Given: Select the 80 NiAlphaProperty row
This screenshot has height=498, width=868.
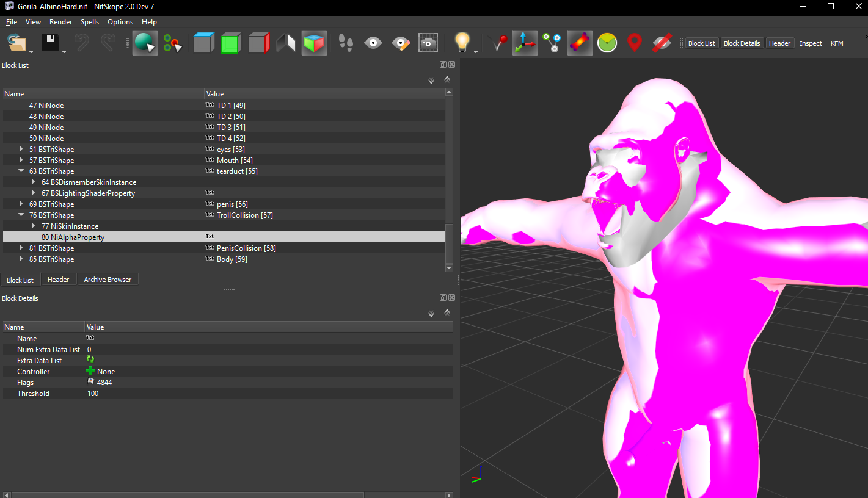Looking at the screenshot, I should [x=224, y=237].
